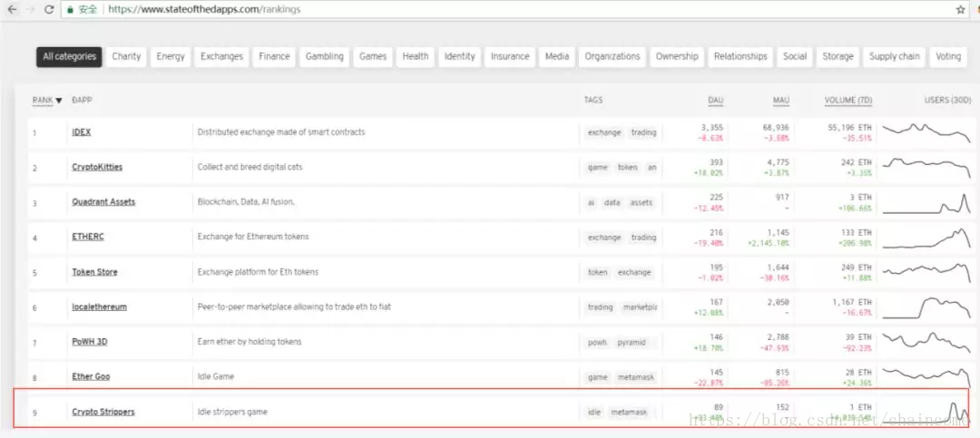Click the IDEX users sparkline chart
The width and height of the screenshot is (980, 438).
[926, 132]
